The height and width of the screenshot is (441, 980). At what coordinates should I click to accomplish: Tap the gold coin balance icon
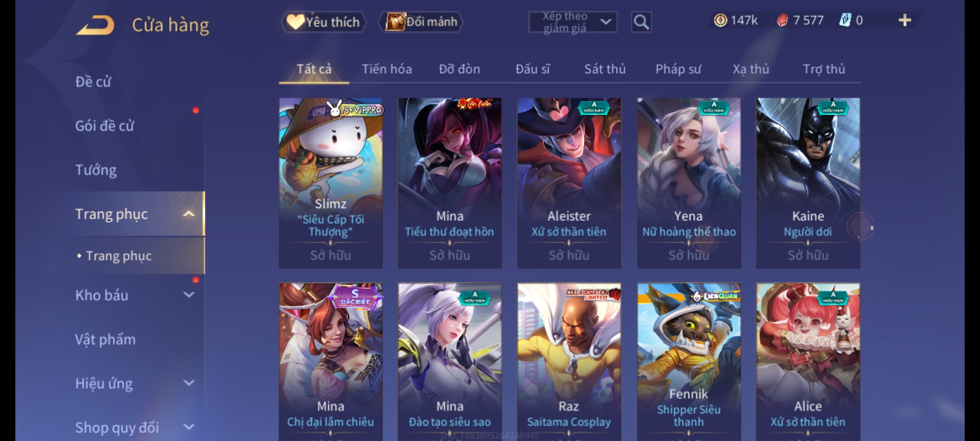[x=720, y=20]
